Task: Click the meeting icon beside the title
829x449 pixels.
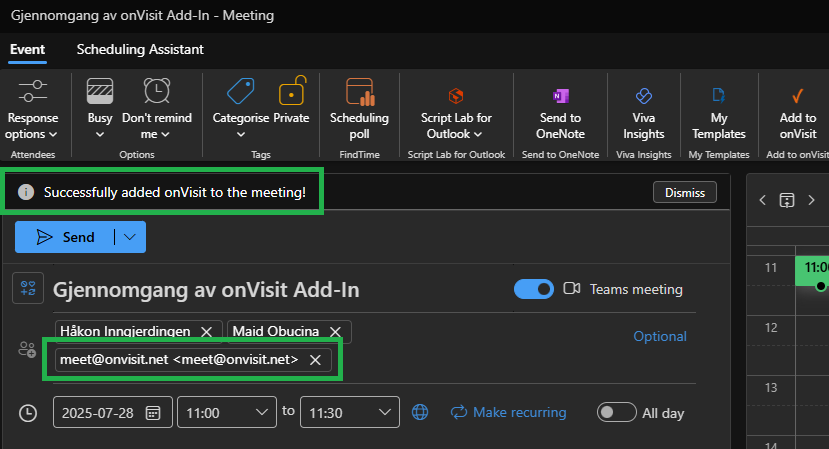Action: click(28, 288)
